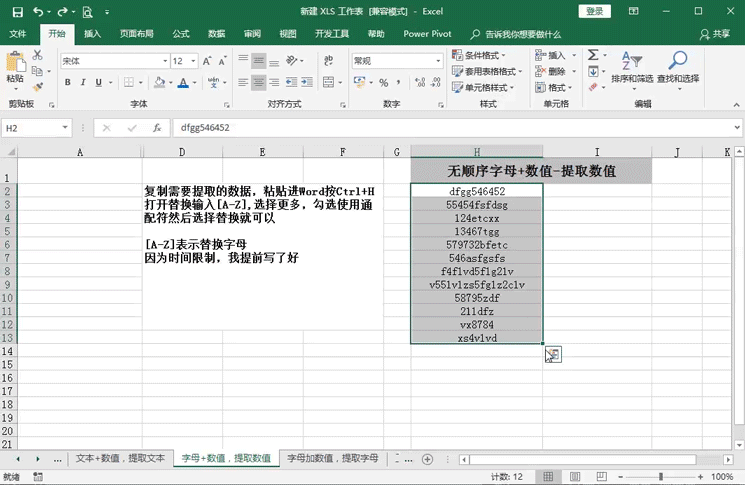Open Sort and Filter tool

click(632, 69)
